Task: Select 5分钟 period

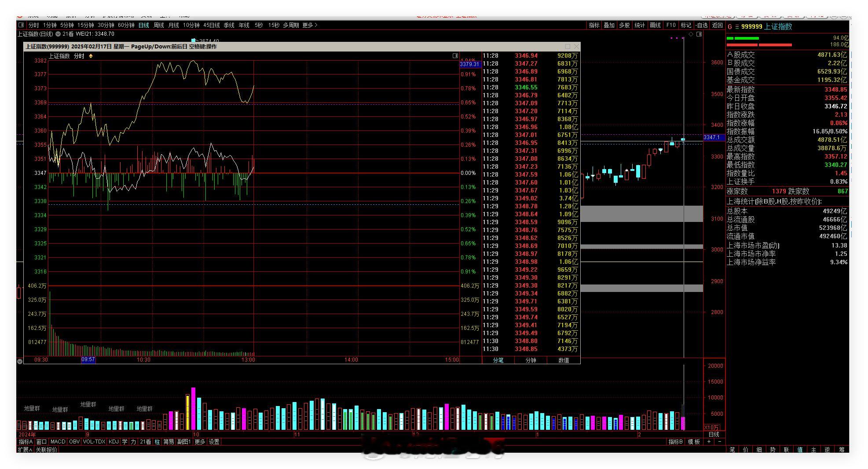Action: tap(67, 25)
